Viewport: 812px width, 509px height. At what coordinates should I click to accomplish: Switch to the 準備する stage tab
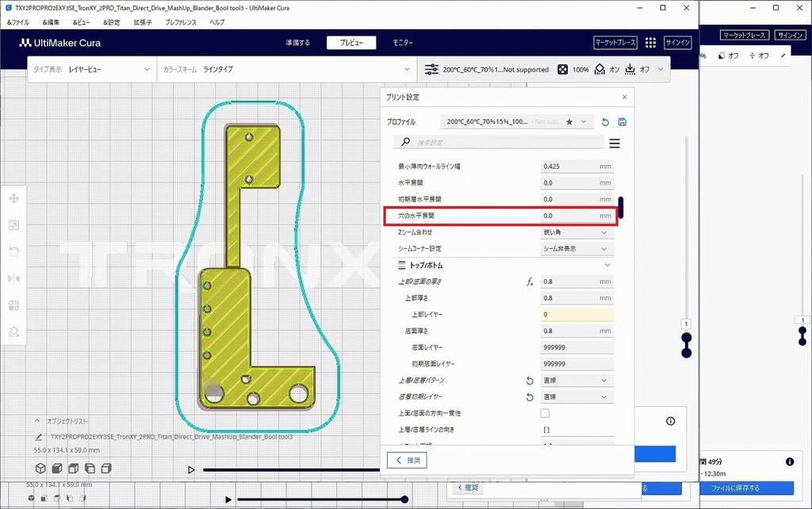(x=298, y=43)
